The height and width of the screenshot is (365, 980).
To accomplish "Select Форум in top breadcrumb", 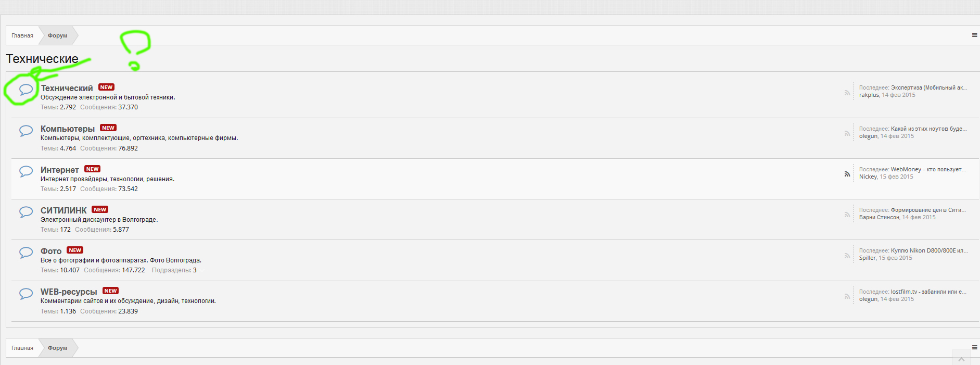I will point(57,35).
